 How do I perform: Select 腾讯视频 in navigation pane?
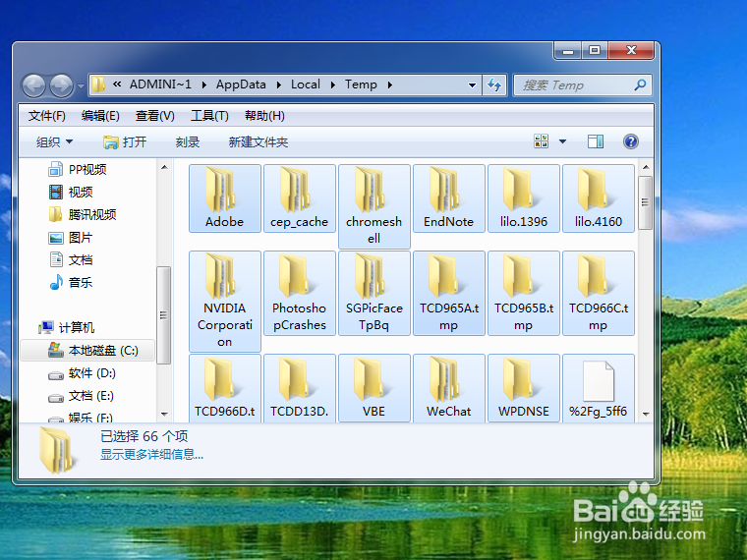pyautogui.click(x=83, y=215)
